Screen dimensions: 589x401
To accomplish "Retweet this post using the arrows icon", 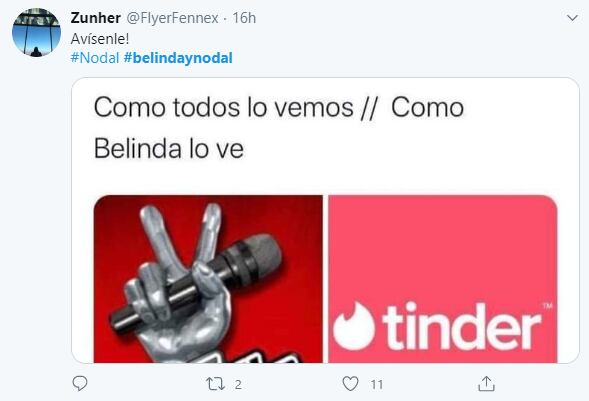I will [x=216, y=384].
